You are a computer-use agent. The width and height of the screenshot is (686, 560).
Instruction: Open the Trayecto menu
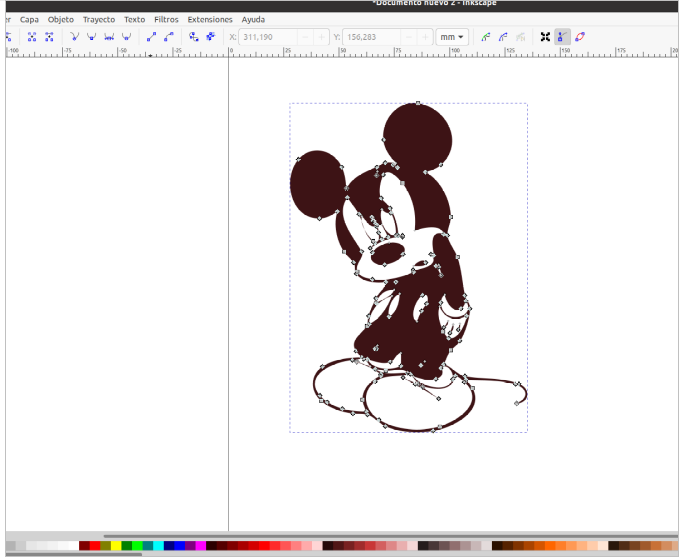[98, 19]
